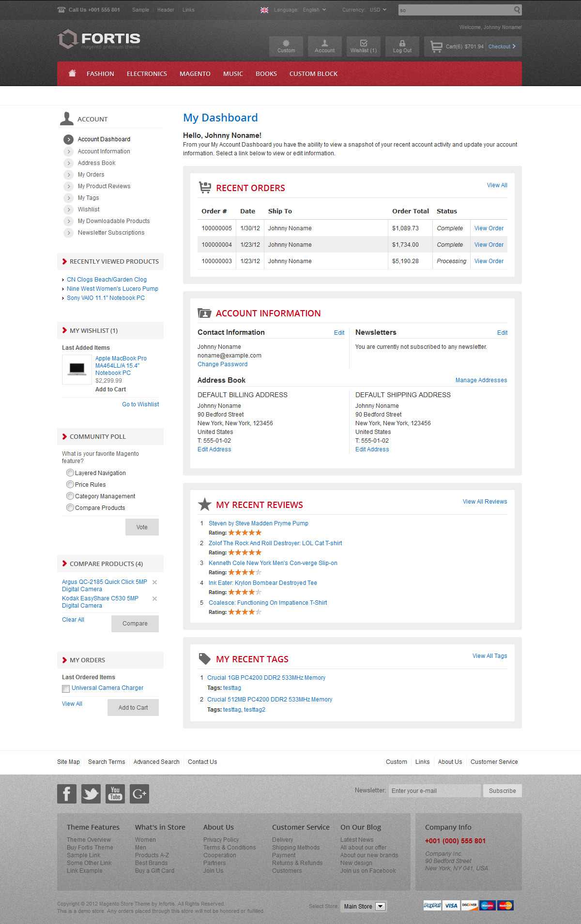The image size is (581, 924).
Task: Click the Change Password link
Action: (222, 364)
